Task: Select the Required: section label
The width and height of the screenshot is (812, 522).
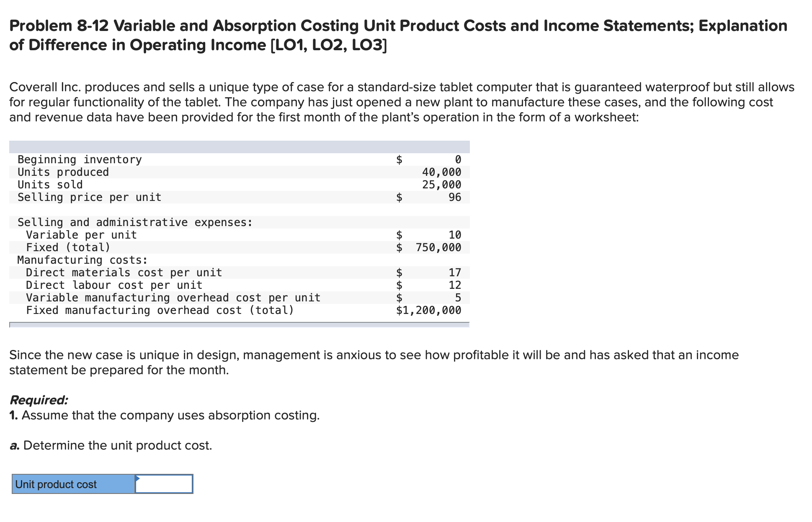Action: pyautogui.click(x=39, y=400)
